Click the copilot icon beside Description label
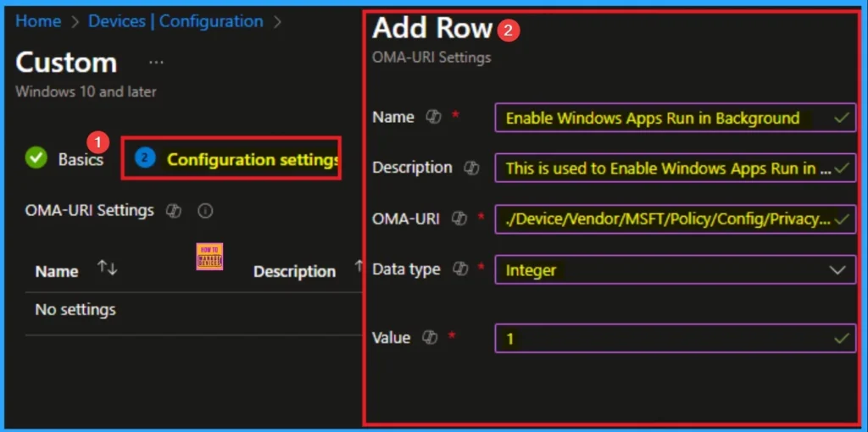This screenshot has height=432, width=868. 471,168
